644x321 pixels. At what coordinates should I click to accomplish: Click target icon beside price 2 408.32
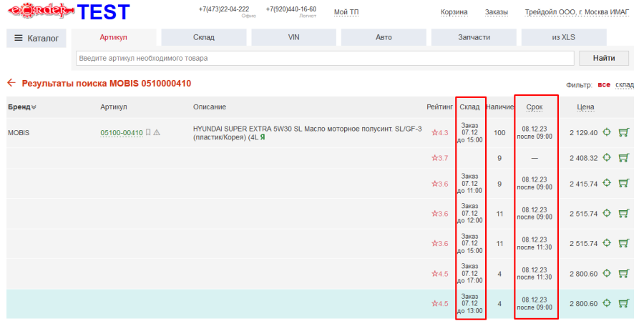click(x=607, y=157)
